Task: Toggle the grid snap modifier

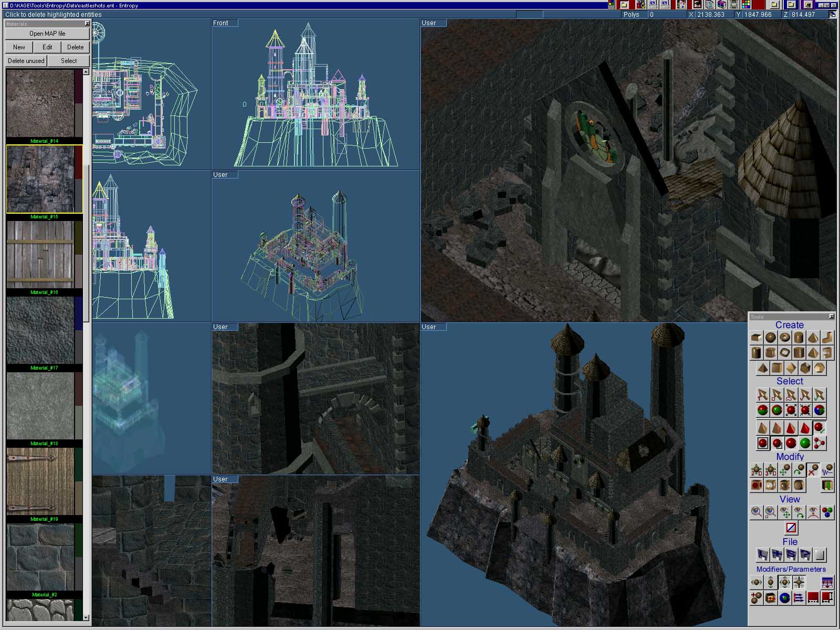Action: (x=799, y=582)
